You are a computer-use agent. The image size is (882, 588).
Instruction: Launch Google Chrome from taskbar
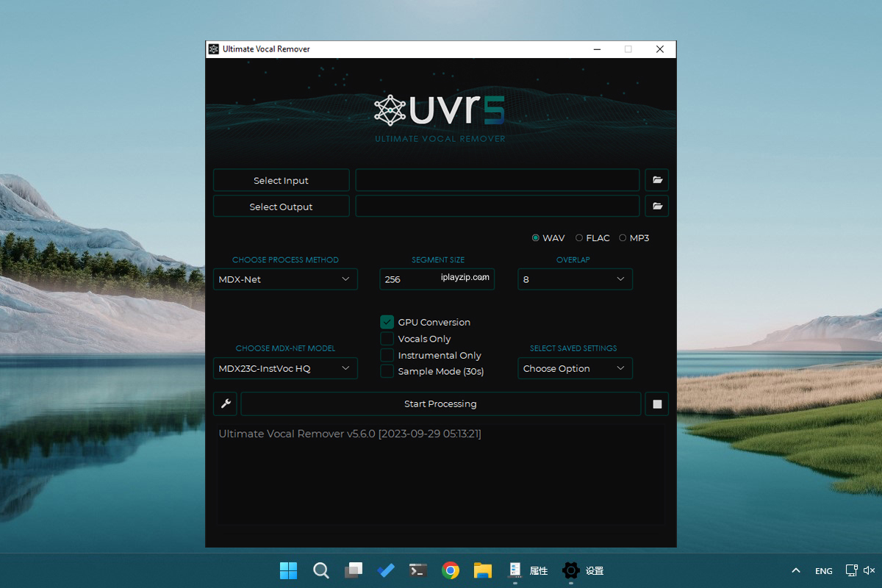[x=451, y=570]
